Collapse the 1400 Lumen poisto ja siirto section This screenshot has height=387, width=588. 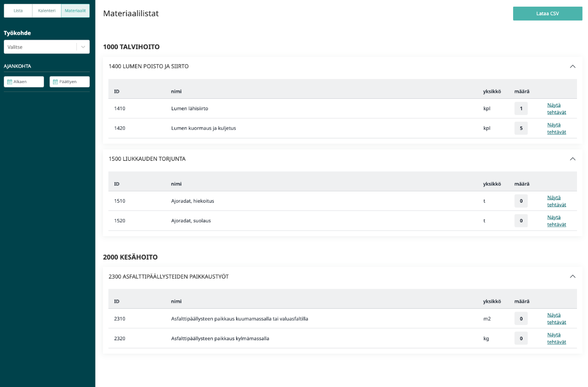click(572, 66)
